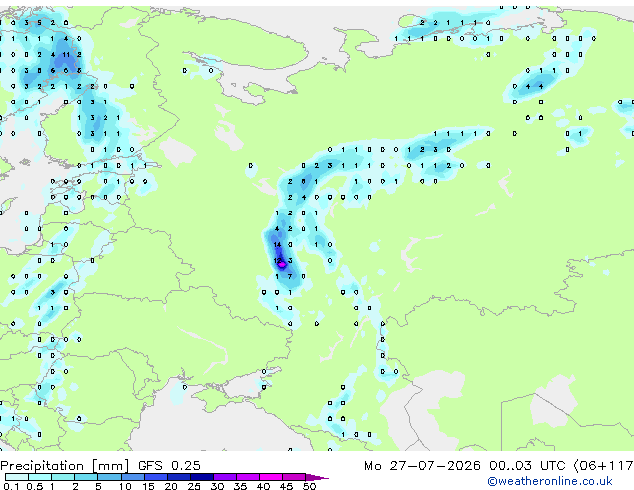Image resolution: width=634 pixels, height=490 pixels.
Task: Click the legend label 35
Action: tap(240, 486)
